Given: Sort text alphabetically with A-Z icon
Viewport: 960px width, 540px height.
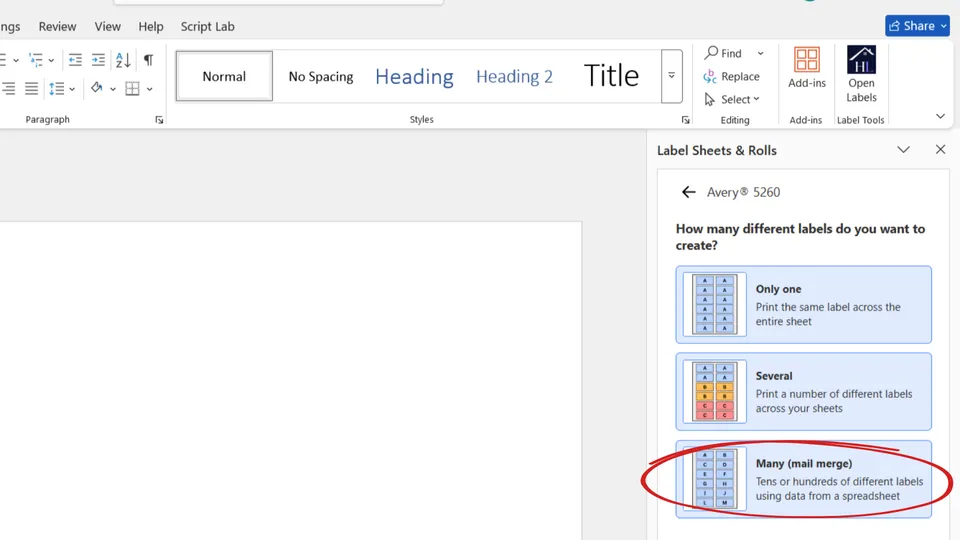Looking at the screenshot, I should point(123,59).
